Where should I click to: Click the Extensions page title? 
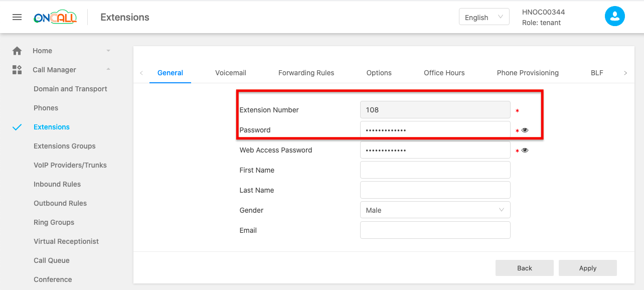[x=125, y=17]
